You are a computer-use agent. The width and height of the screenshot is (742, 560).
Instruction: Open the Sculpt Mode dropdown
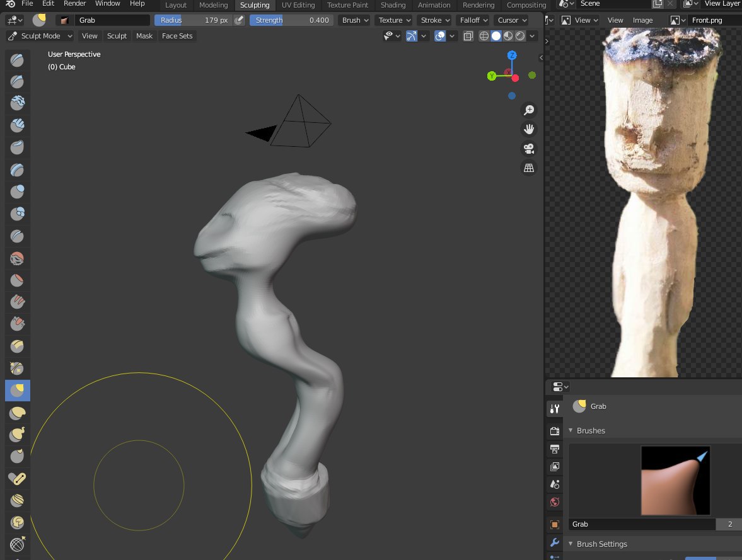[x=40, y=36]
